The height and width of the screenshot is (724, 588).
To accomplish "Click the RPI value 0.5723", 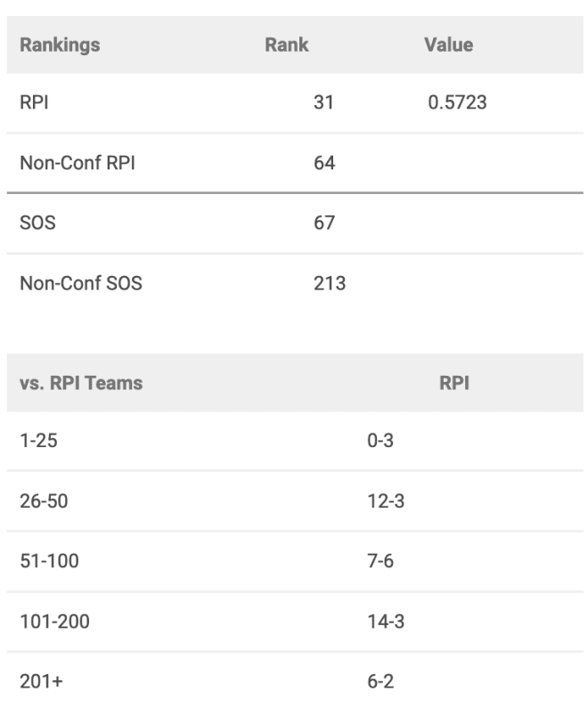I will 457,102.
